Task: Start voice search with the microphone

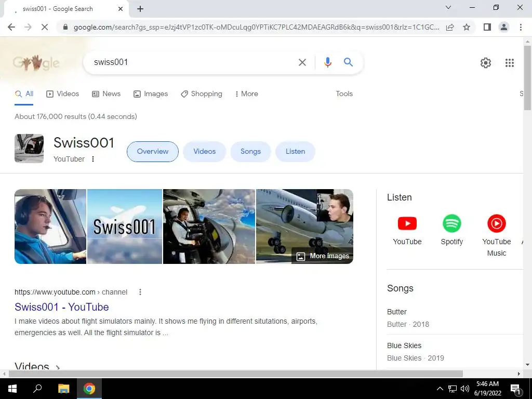Action: (x=327, y=62)
